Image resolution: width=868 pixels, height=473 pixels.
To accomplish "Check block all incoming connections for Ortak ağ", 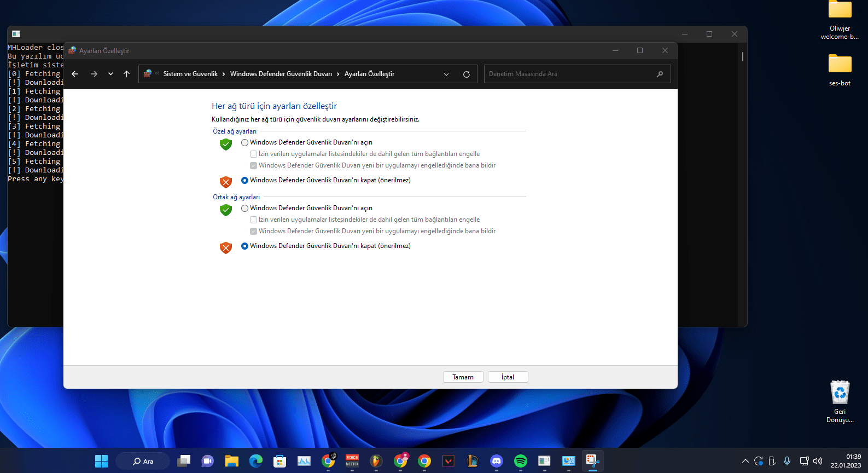I will [x=253, y=220].
